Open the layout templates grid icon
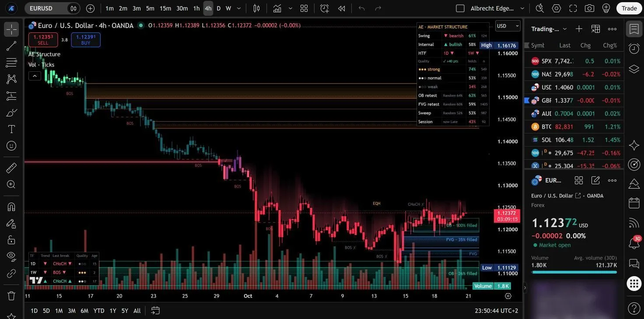This screenshot has width=644, height=319. point(304,8)
